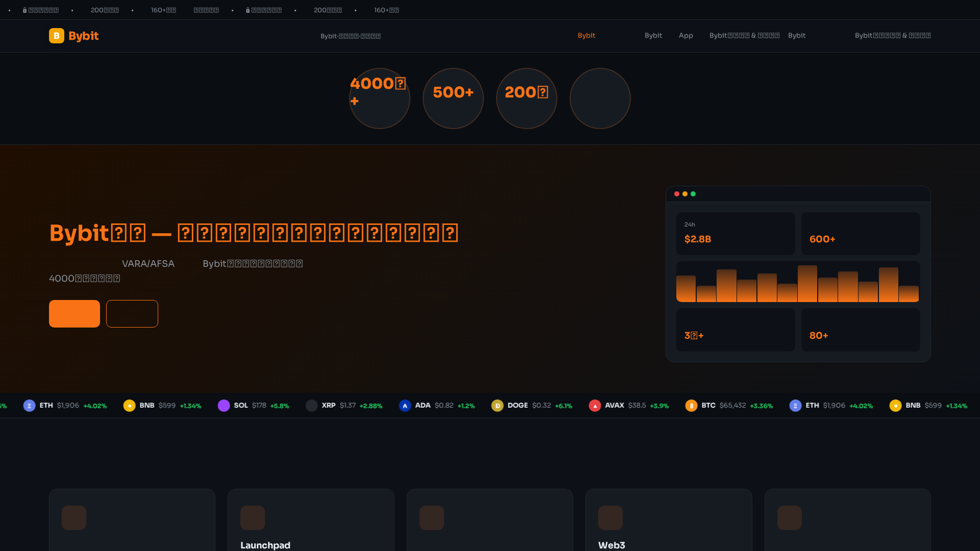Viewport: 980px width, 551px height.
Task: Click the DOGE coin icon in the ticker
Action: tap(498, 406)
